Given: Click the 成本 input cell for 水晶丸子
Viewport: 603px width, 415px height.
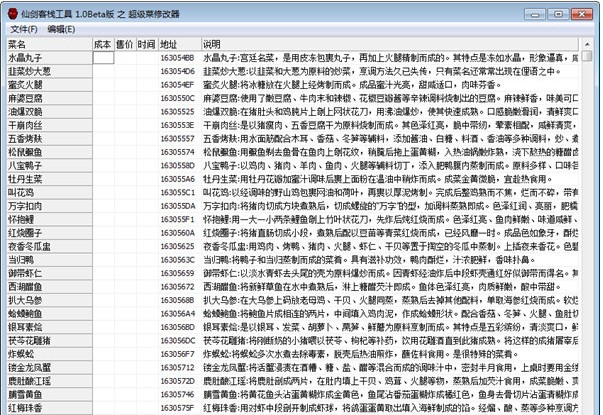Looking at the screenshot, I should coord(103,59).
